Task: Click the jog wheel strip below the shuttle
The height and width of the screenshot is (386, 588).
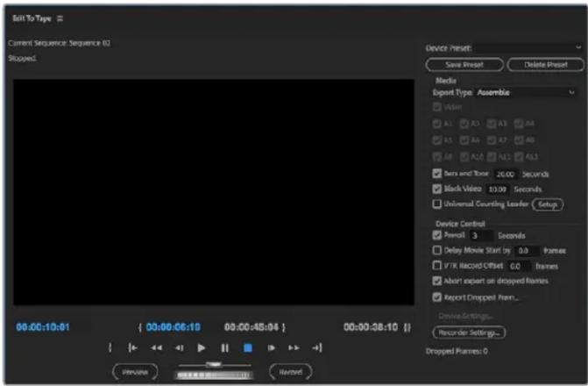Action: point(214,375)
